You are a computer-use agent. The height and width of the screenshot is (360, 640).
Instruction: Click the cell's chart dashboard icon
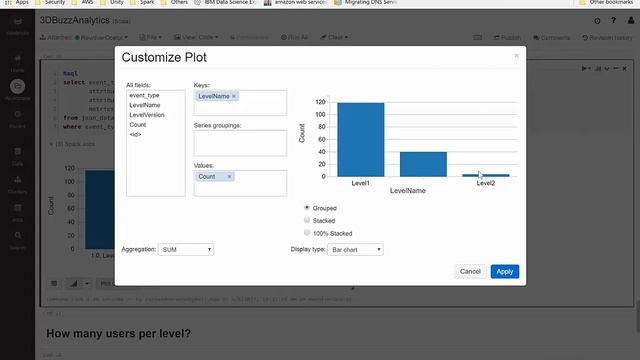pyautogui.click(x=598, y=69)
